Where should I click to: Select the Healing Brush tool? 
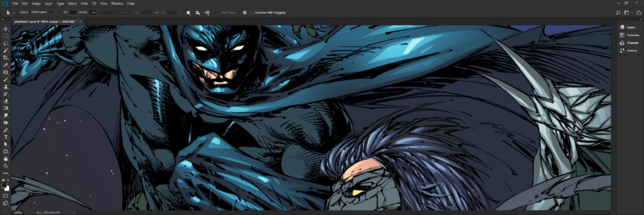point(6,72)
